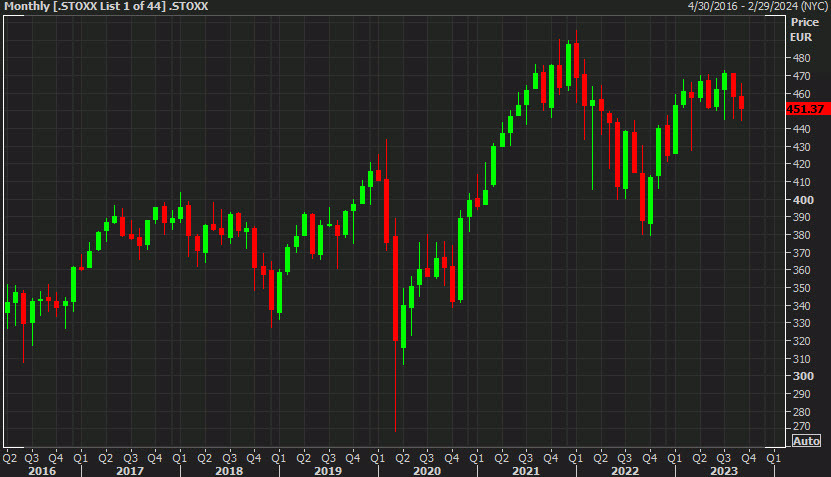Click the 470 price axis label
The height and width of the screenshot is (477, 831).
click(802, 76)
